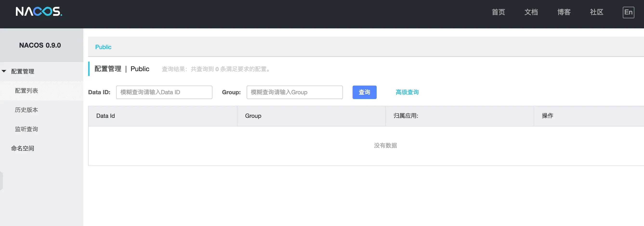Open 首页 in the top navigation
This screenshot has width=644, height=226.
pyautogui.click(x=498, y=12)
